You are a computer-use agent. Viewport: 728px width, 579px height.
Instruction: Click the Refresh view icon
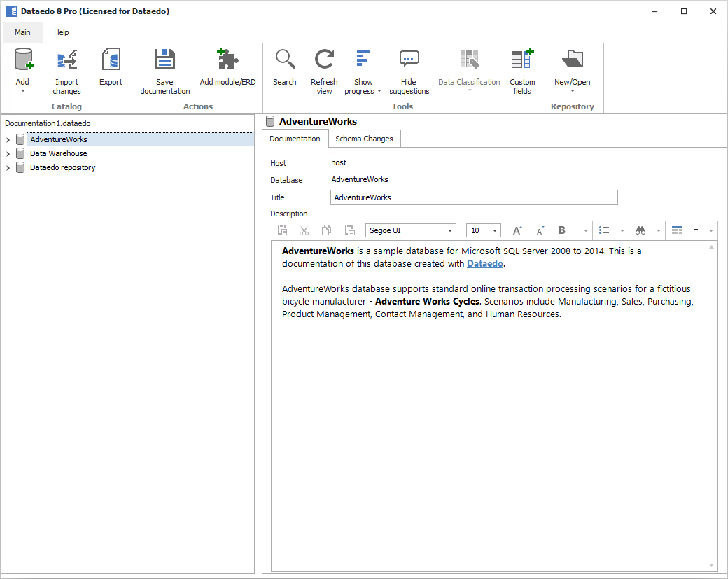[x=324, y=61]
